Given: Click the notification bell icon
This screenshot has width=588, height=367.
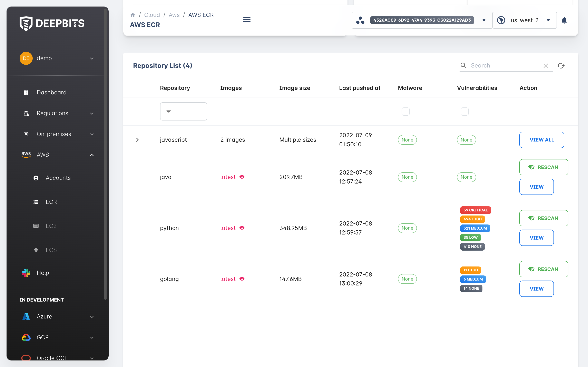Looking at the screenshot, I should point(564,20).
